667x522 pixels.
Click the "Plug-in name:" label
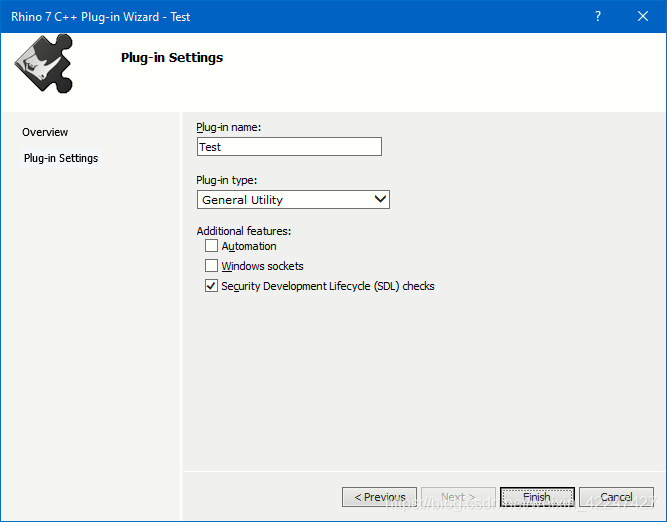(x=229, y=127)
